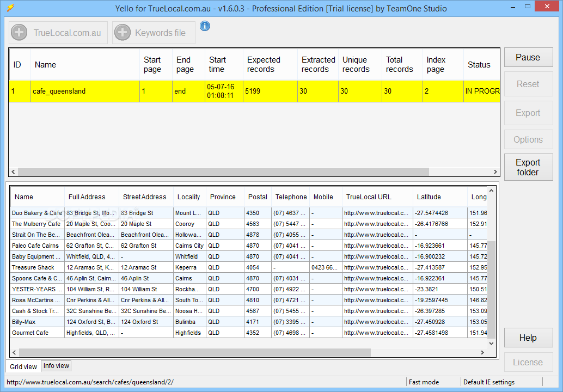The width and height of the screenshot is (563, 392).
Task: Select the cafe_queensland task row
Action: [x=254, y=91]
